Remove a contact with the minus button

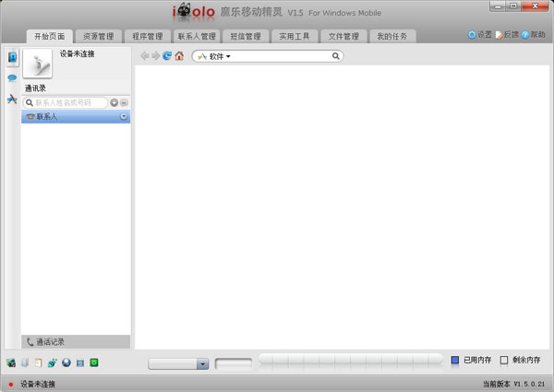[124, 102]
